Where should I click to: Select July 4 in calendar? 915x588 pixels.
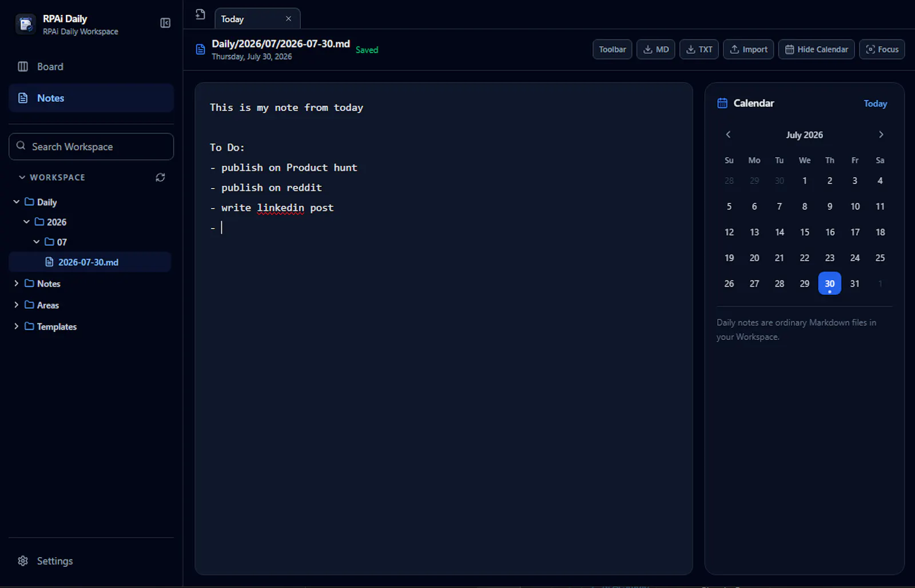tap(880, 181)
